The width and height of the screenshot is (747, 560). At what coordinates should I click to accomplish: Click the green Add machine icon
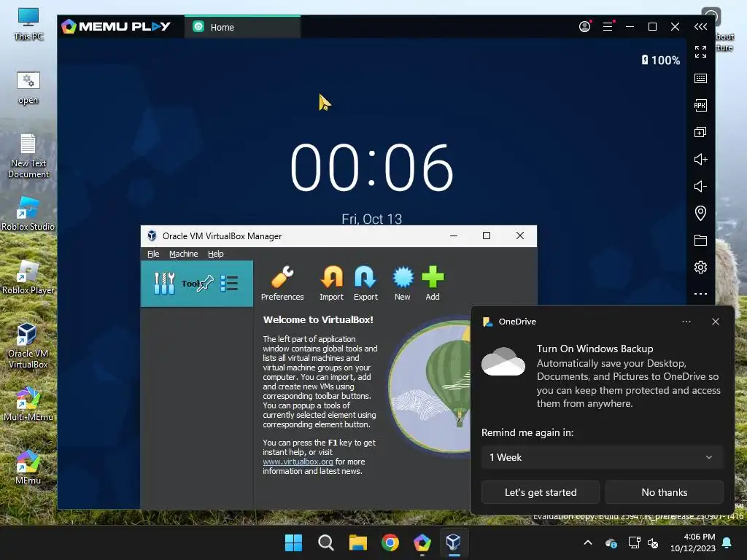433,284
